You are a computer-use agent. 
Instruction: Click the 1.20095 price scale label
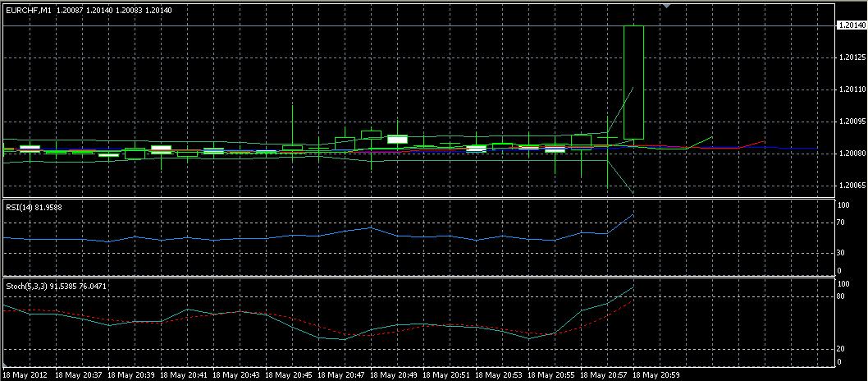click(852, 122)
